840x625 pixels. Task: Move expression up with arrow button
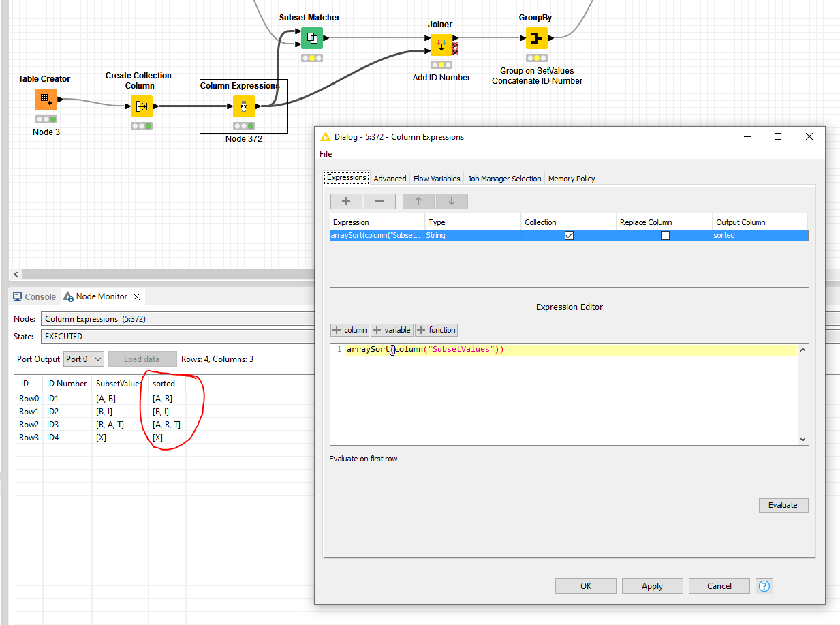click(x=418, y=201)
